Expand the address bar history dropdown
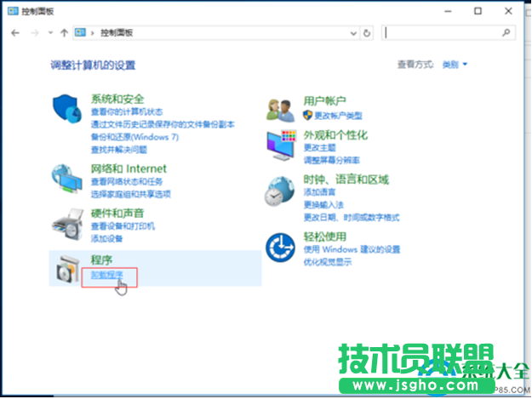Screen dimensions: 532x399 tap(353, 33)
